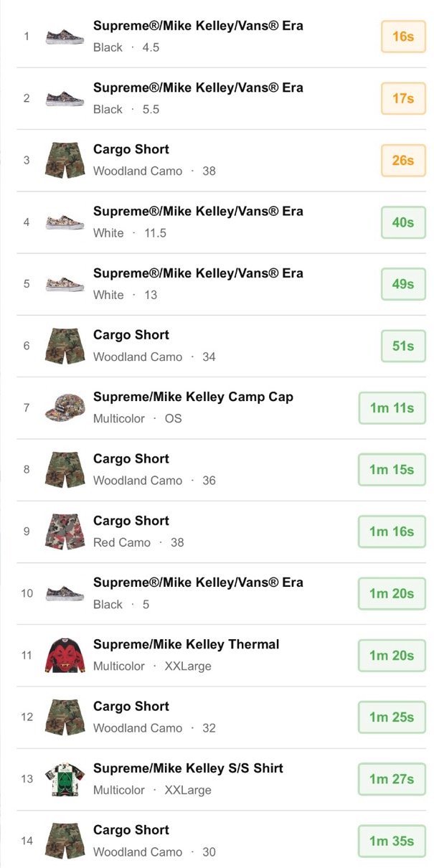Click Supreme/Mike Kelley S/S Shirt title
The height and width of the screenshot is (868, 434).
pos(188,768)
